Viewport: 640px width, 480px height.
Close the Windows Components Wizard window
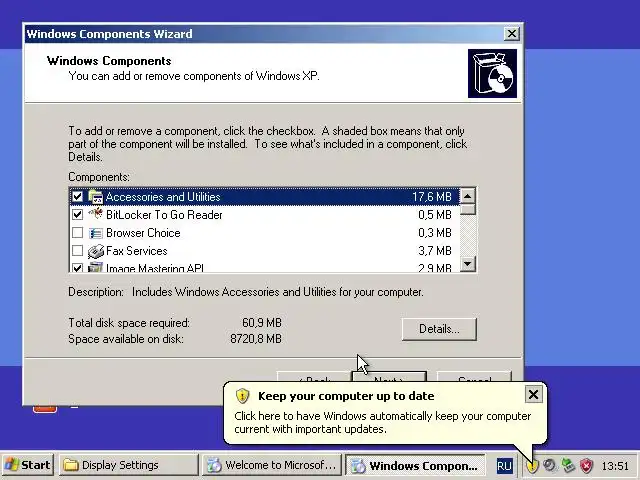(511, 33)
